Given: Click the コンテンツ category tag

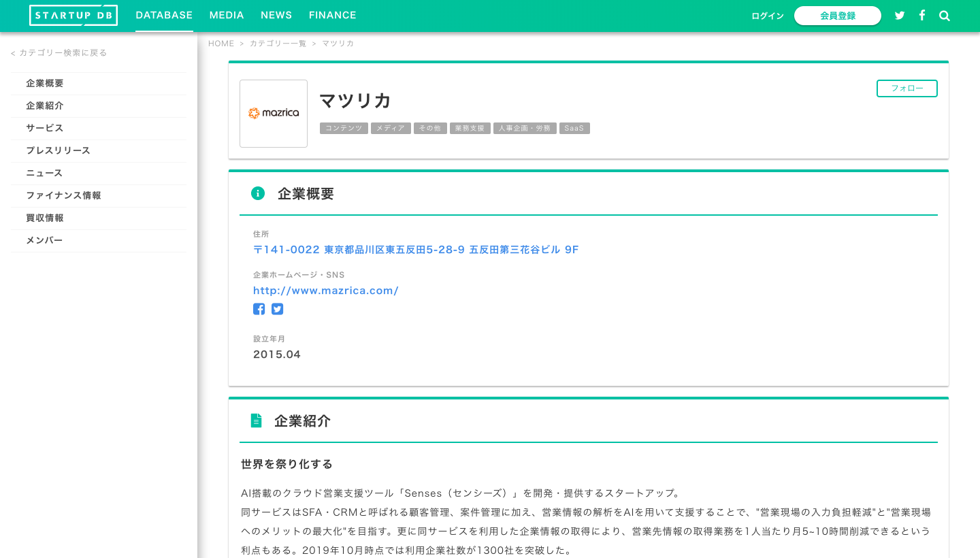Looking at the screenshot, I should (344, 128).
